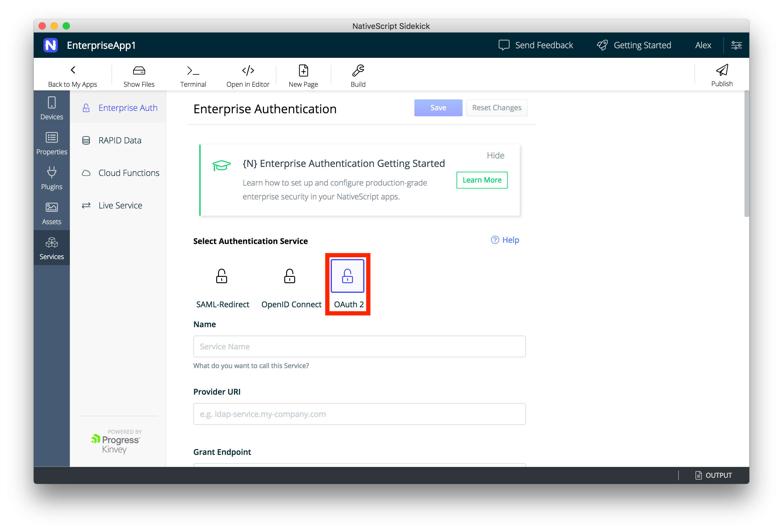Hide the Getting Started info card
The image size is (783, 532).
point(495,155)
